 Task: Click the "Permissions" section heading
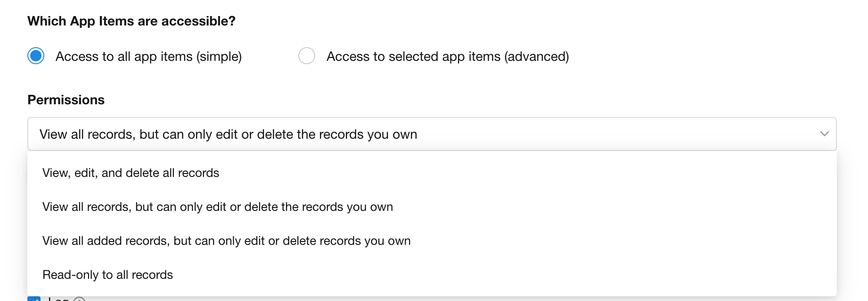tap(66, 100)
